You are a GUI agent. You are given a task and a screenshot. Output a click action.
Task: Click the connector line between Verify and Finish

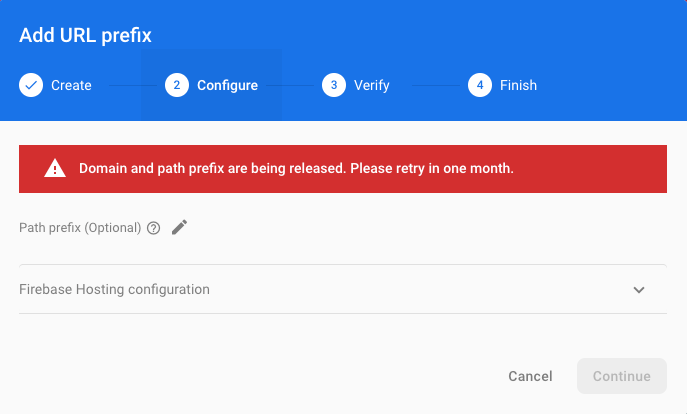click(436, 85)
